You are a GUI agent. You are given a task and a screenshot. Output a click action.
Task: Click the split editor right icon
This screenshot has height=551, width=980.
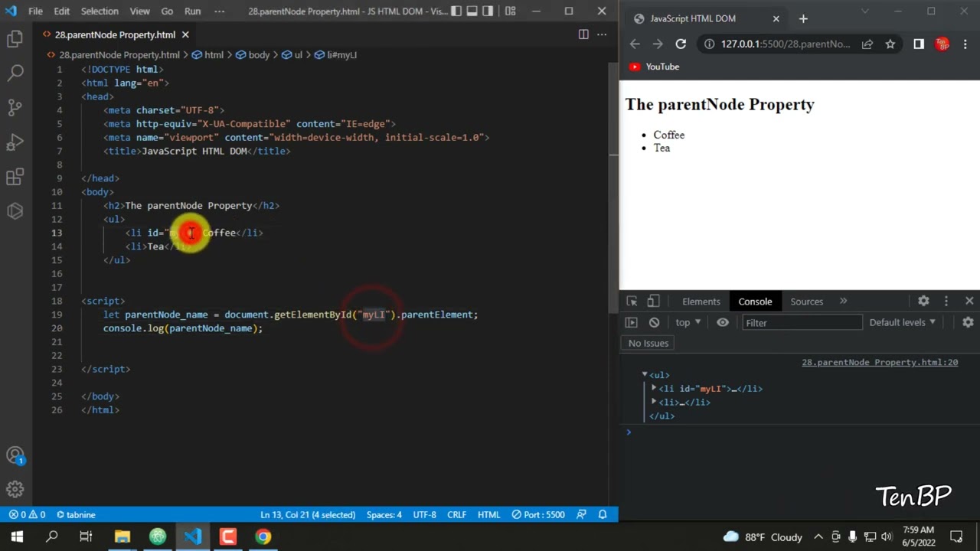(x=583, y=34)
